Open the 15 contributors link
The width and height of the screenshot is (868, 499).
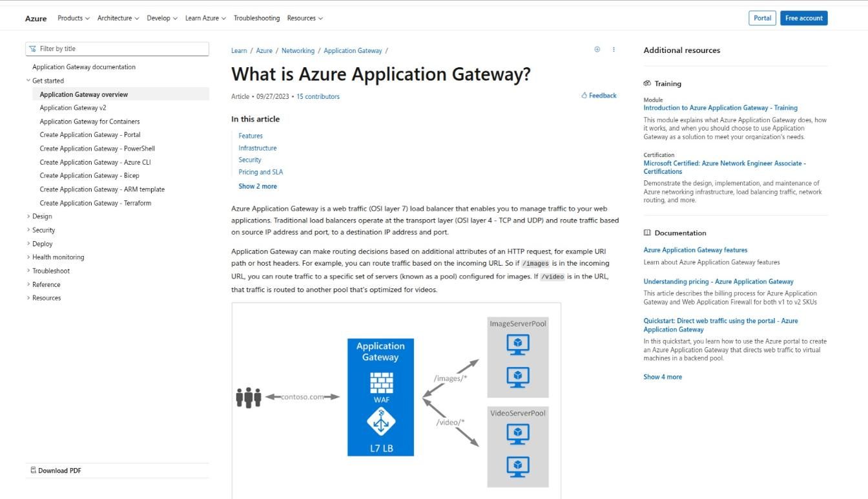pos(318,97)
